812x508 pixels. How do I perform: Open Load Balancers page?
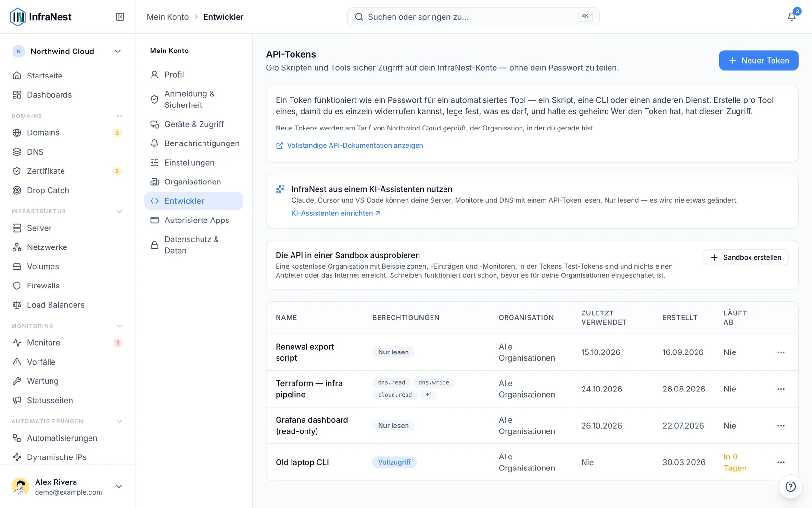(67, 305)
